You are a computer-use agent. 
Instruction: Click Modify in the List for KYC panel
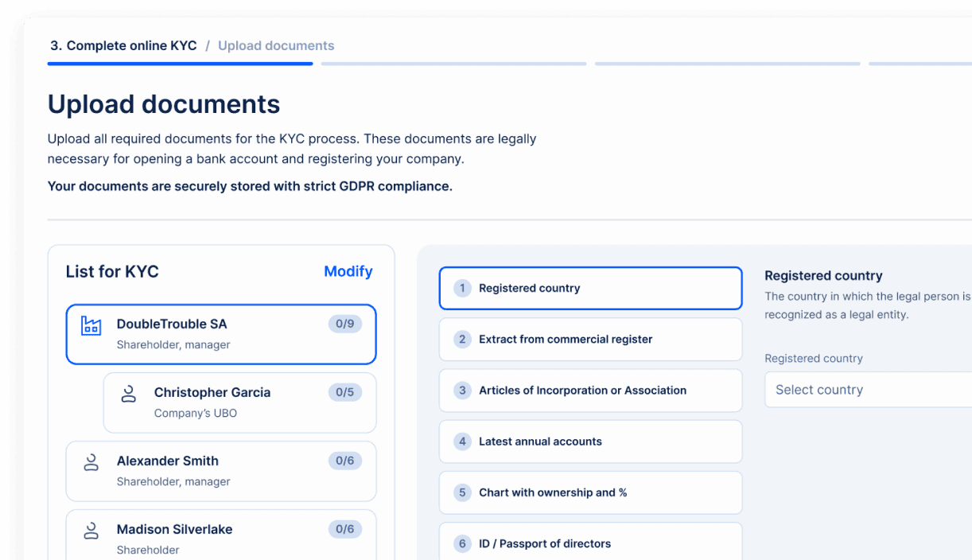tap(348, 271)
